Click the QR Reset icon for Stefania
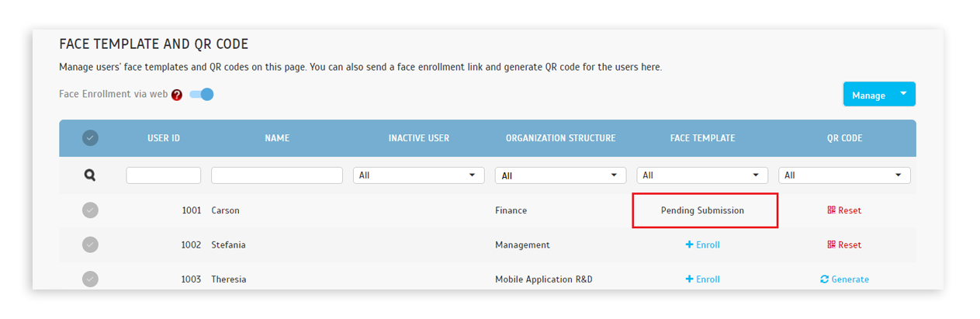The width and height of the screenshot is (980, 319). click(831, 244)
